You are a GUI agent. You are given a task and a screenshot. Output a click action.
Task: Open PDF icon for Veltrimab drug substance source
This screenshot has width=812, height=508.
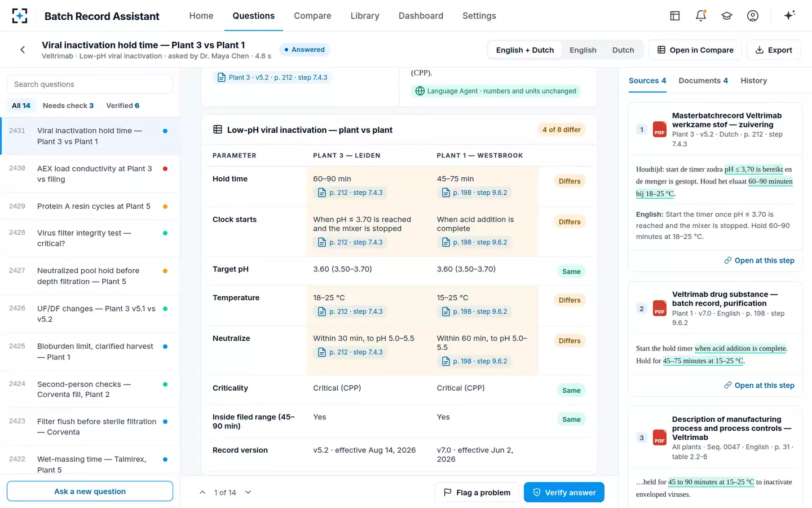pos(660,308)
